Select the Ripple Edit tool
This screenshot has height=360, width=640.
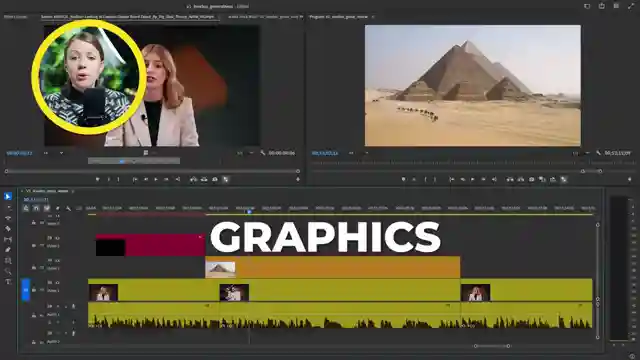pos(8,218)
